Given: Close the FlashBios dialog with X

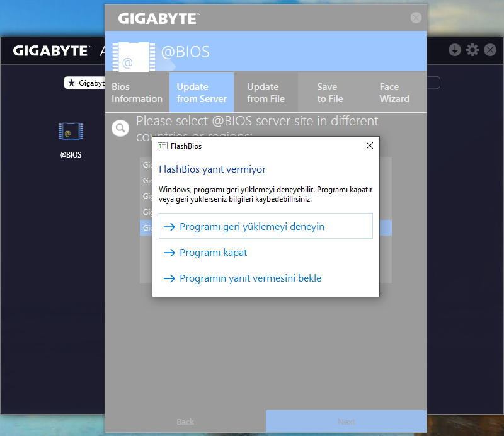Looking at the screenshot, I should [x=370, y=146].
